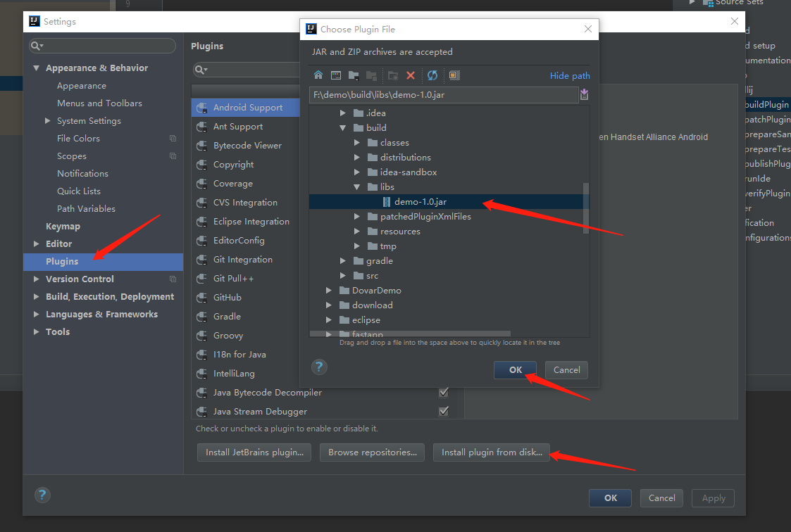Click the file path input field
This screenshot has height=532, width=791.
tap(444, 95)
